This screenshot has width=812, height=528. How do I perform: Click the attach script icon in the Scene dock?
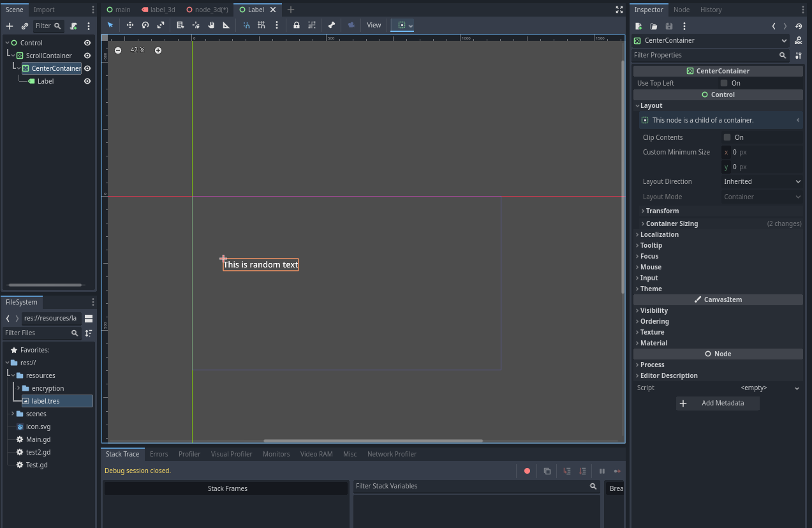pyautogui.click(x=73, y=26)
